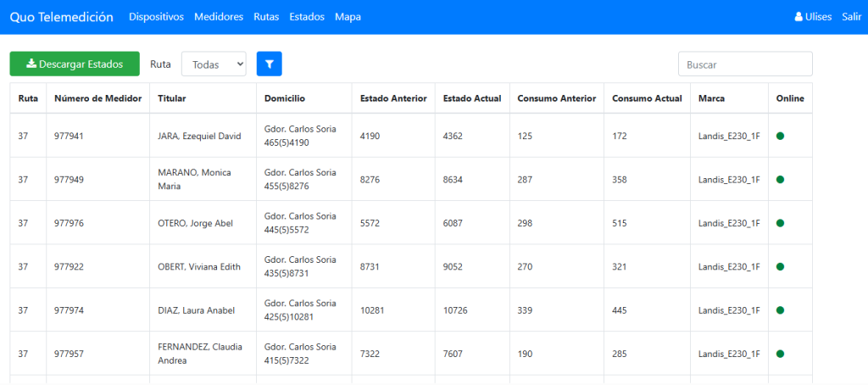868x385 pixels.
Task: Click the Online column header
Action: pos(790,98)
